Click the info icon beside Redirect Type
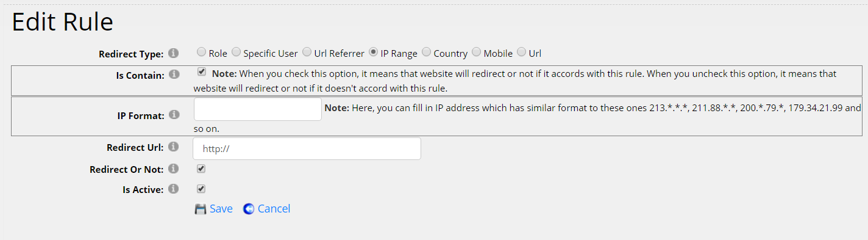This screenshot has height=240, width=868. click(173, 54)
